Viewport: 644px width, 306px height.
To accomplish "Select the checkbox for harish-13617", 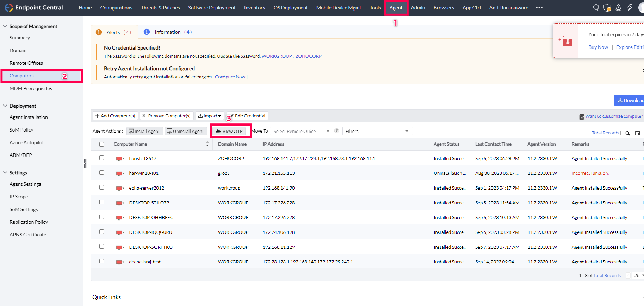I will 102,158.
